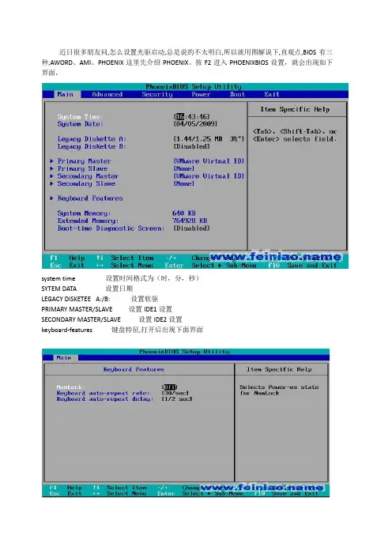Click the Main tab in second BIOS screen
This screenshot has height=555, width=392.
tap(64, 358)
